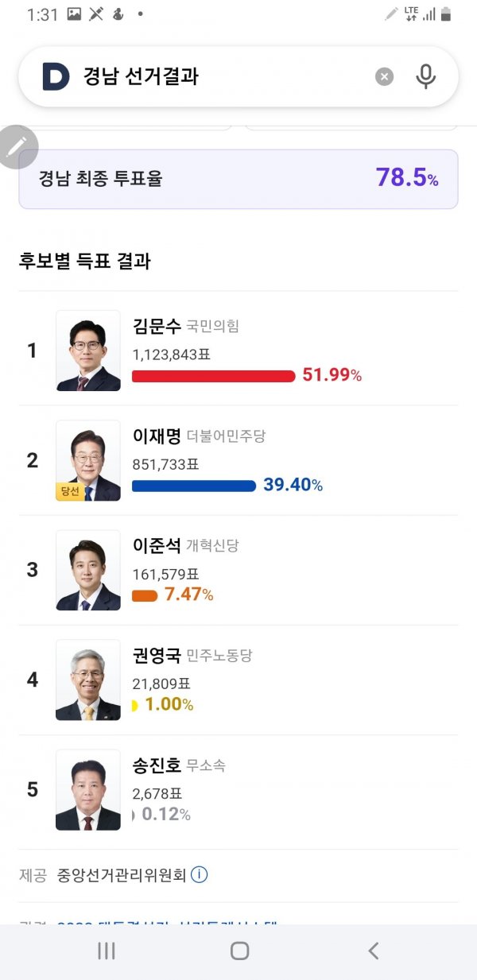477x980 pixels.
Task: Tap the blue 39.40% vote bar
Action: click(x=194, y=486)
